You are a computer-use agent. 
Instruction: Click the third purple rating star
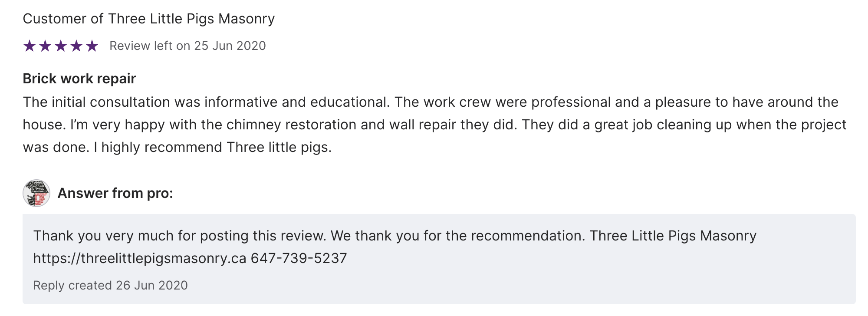coord(61,46)
